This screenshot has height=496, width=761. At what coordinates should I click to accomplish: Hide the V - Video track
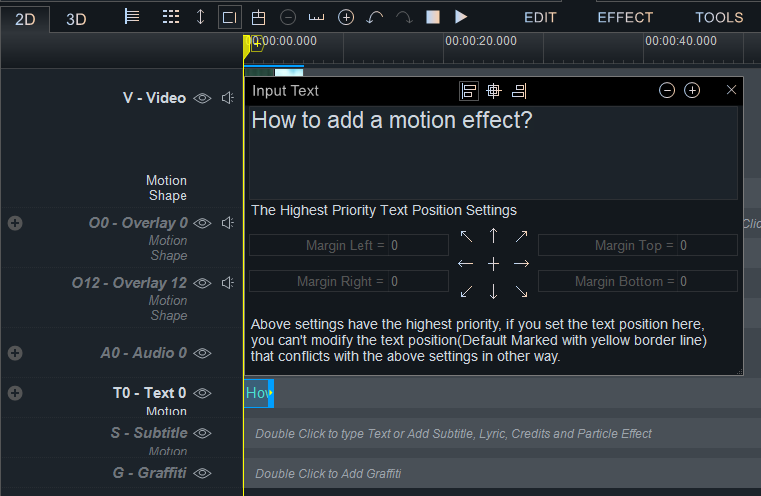(x=202, y=98)
